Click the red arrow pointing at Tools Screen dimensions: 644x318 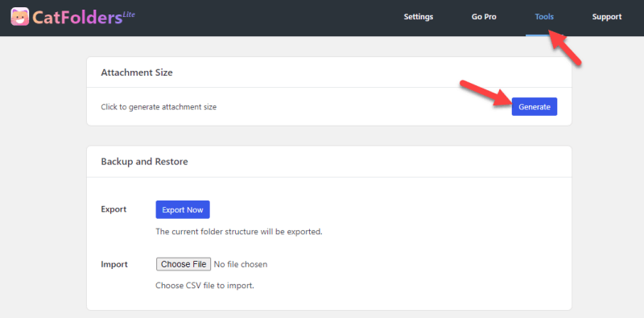(x=565, y=47)
